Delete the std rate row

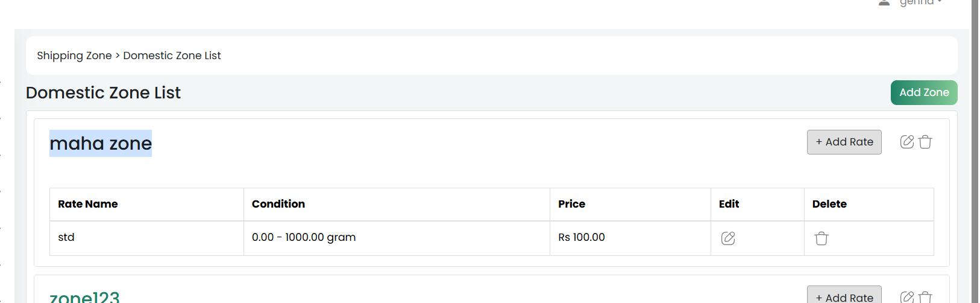821,238
